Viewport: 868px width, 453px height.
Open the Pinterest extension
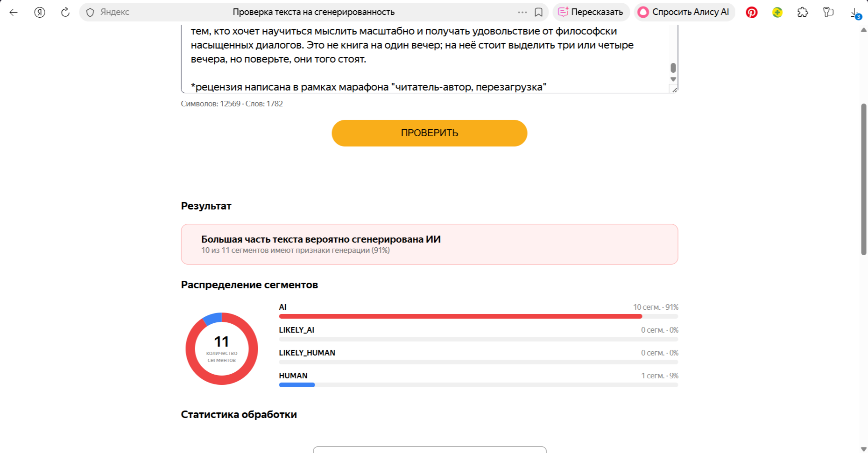click(752, 12)
